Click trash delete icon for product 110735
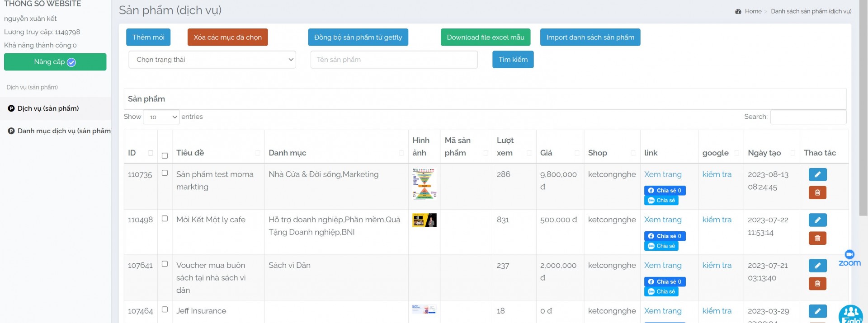The height and width of the screenshot is (323, 868). (817, 193)
